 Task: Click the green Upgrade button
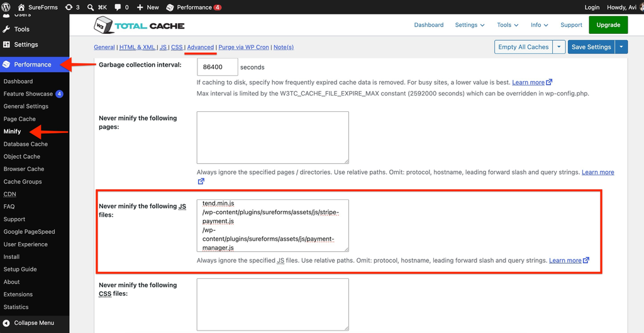click(x=608, y=25)
